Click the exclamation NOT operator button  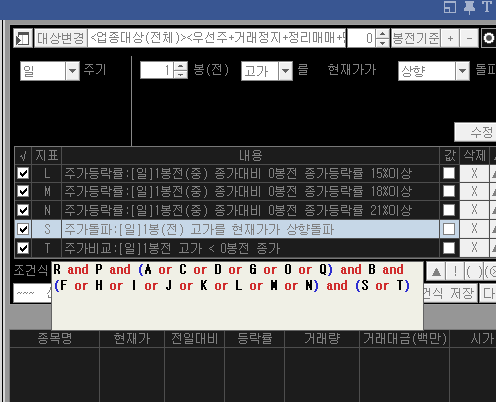(x=455, y=272)
